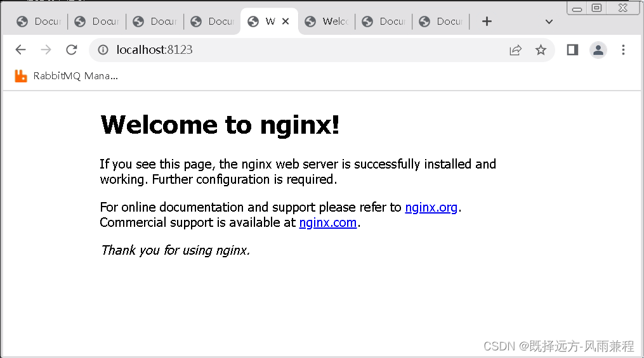Viewport: 644px width, 358px height.
Task: Restore the browser window size
Action: (x=597, y=8)
